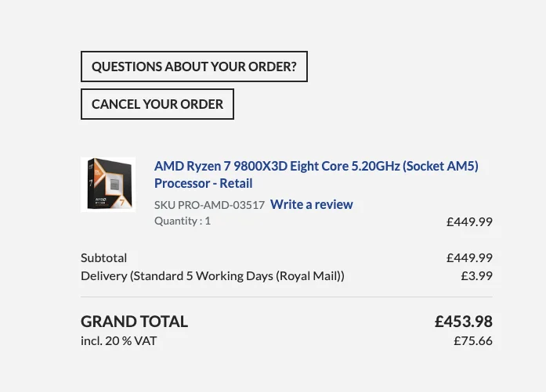Open the AMD Ryzen 7 9800X3D product link
The image size is (546, 392).
point(316,174)
